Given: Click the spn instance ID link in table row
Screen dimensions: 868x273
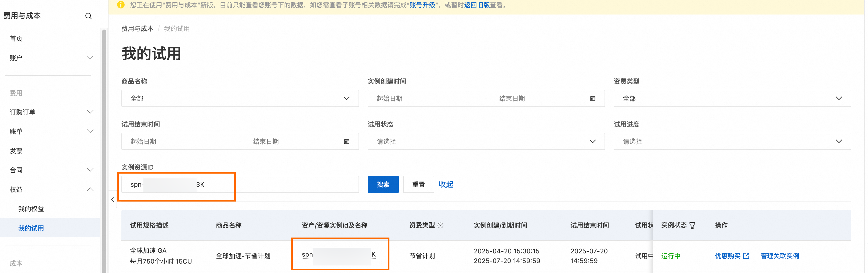Looking at the screenshot, I should coord(339,255).
